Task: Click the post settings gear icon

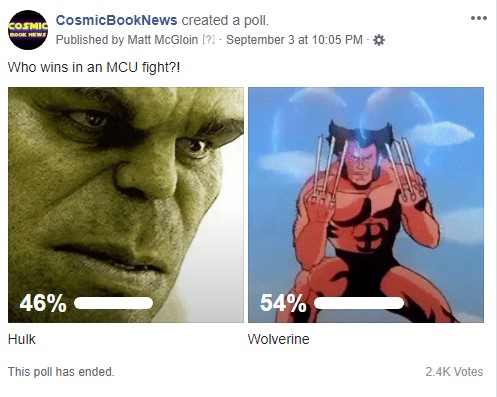Action: coord(379,40)
